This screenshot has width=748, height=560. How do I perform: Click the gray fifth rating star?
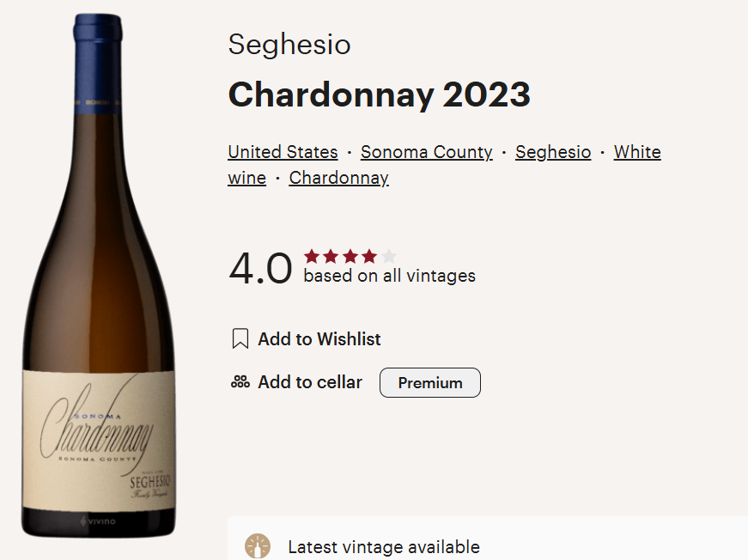coord(387,255)
